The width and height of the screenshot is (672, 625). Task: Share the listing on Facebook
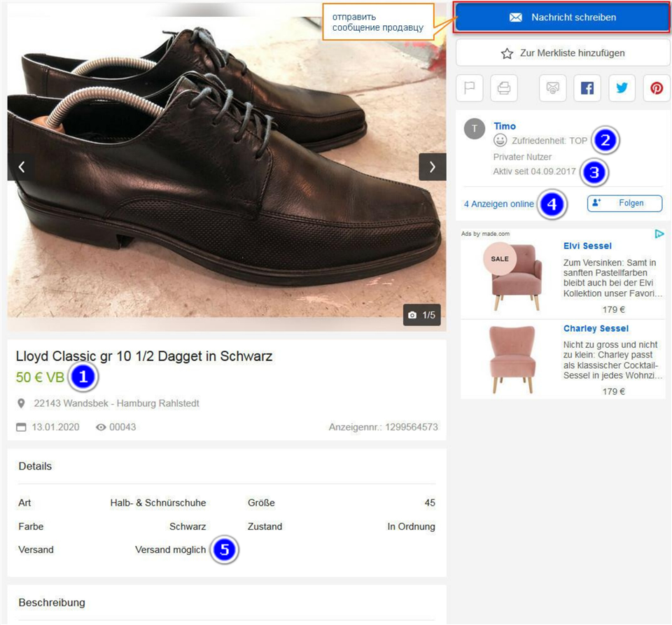(x=587, y=88)
